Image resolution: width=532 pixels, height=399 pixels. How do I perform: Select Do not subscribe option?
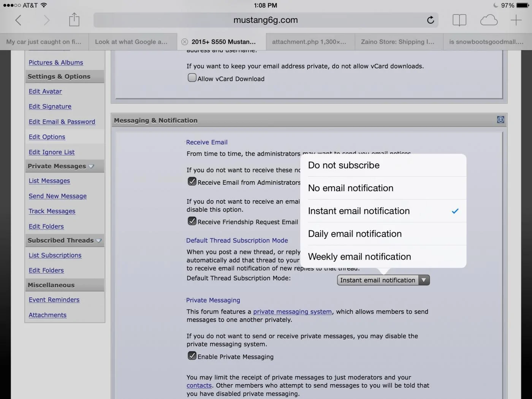pos(383,165)
